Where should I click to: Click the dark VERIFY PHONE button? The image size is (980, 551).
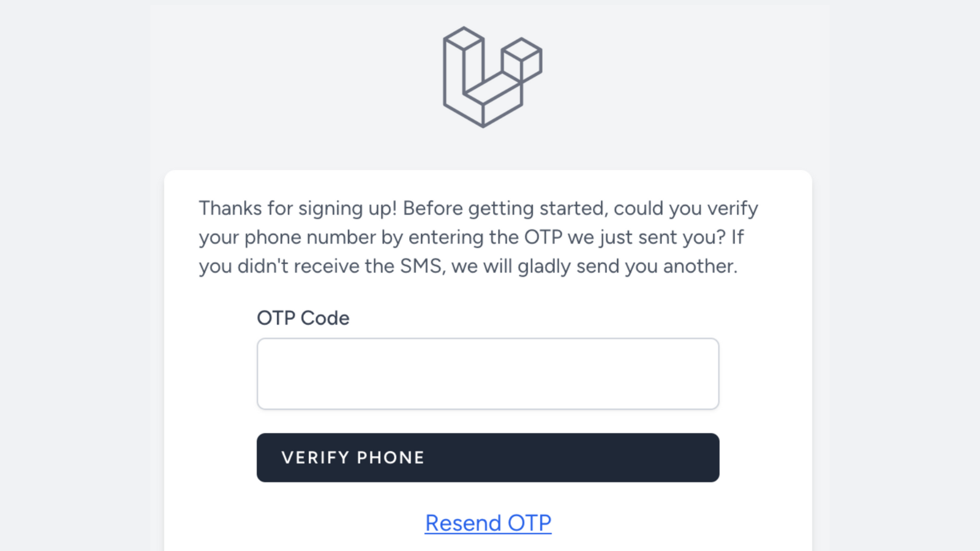click(488, 457)
